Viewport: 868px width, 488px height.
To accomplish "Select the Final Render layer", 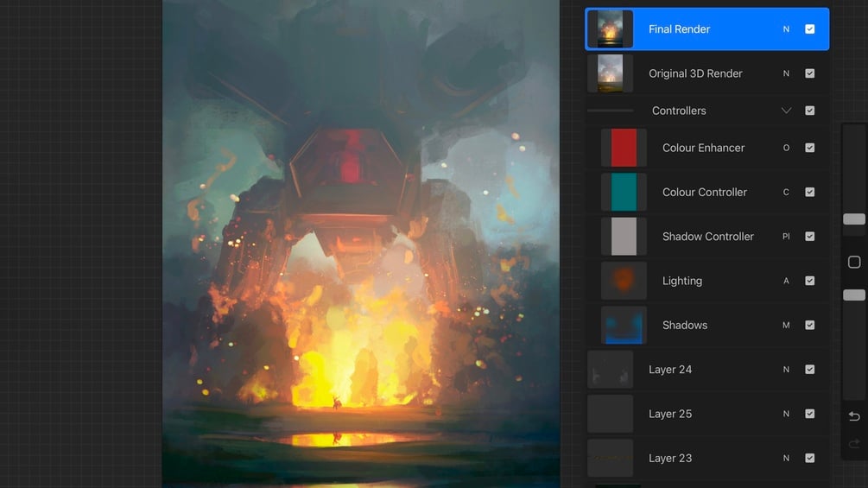I will (706, 29).
